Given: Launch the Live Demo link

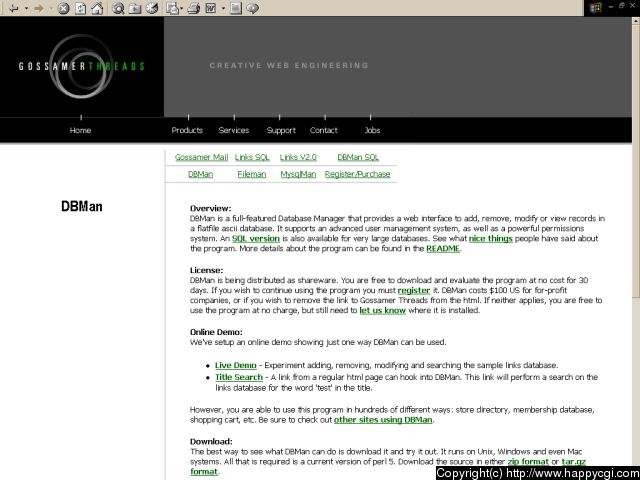Looking at the screenshot, I should (236, 365).
